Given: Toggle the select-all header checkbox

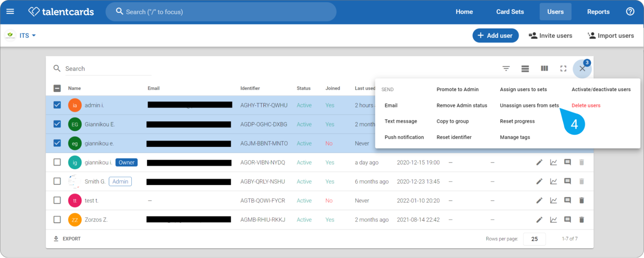Looking at the screenshot, I should (x=57, y=88).
